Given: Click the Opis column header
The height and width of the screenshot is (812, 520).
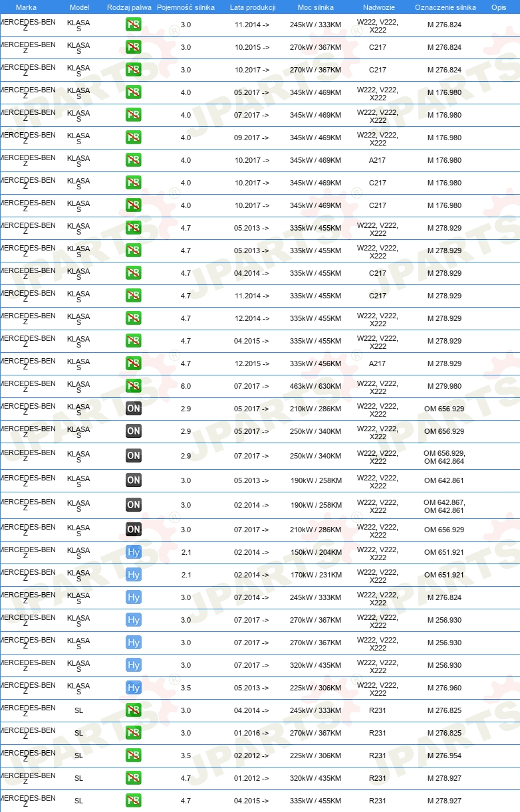Looking at the screenshot, I should pos(499,7).
